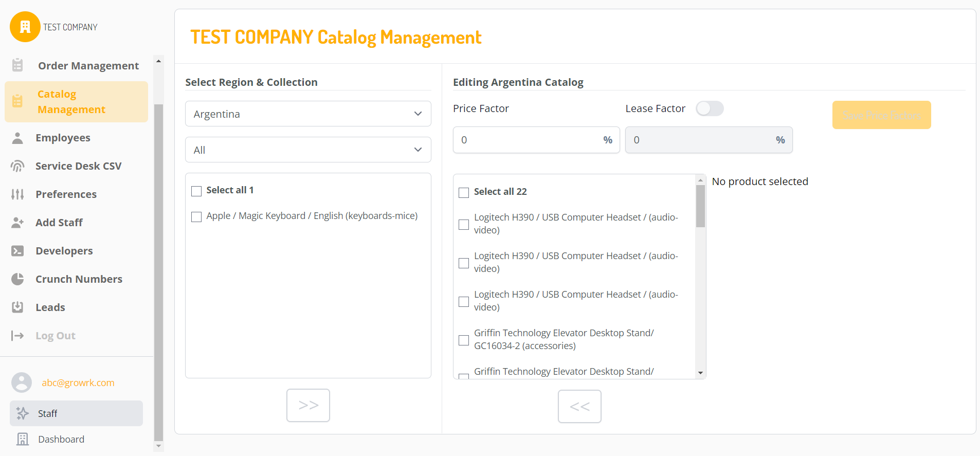Click the Preferences sliders icon

(x=17, y=194)
